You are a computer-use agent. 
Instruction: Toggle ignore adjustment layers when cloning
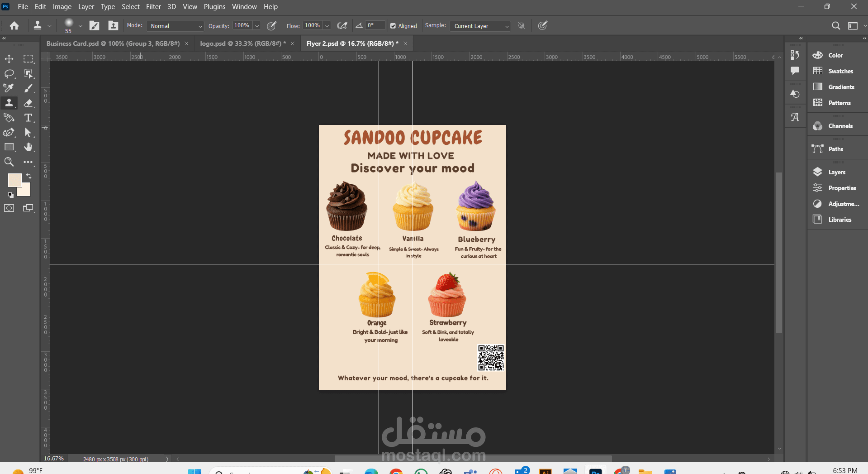[x=522, y=26]
